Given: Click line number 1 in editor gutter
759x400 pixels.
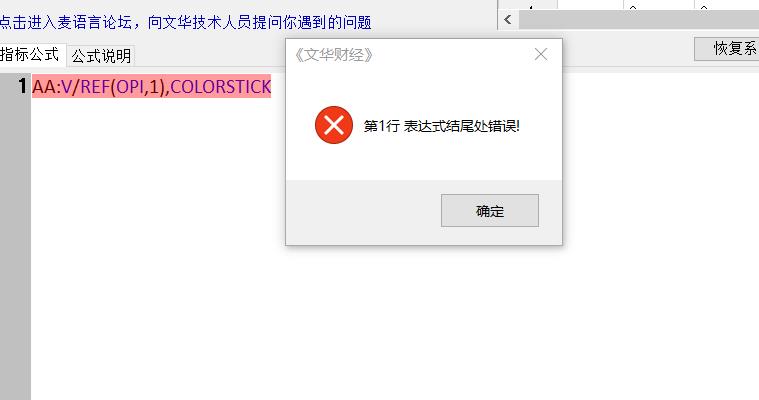Looking at the screenshot, I should pos(23,86).
